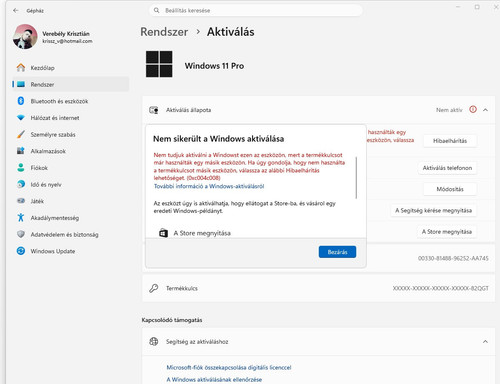This screenshot has width=500, height=384.
Task: Click the red activation warning icon
Action: pos(473,109)
